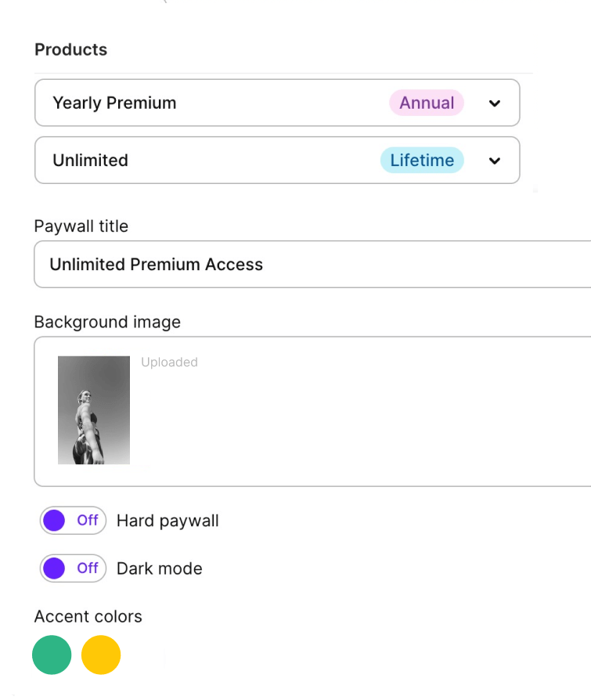Click the Lifetime badge on Unlimited
The height and width of the screenshot is (700, 591).
tap(422, 161)
